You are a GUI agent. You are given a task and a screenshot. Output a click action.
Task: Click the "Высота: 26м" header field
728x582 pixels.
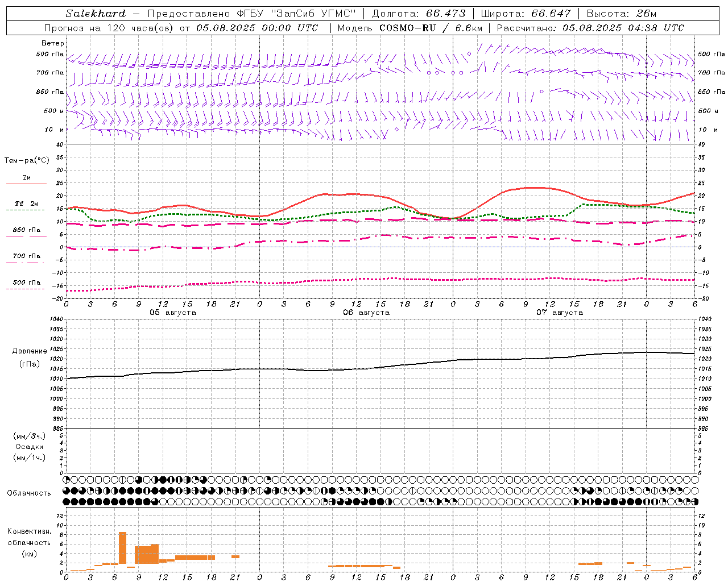(621, 14)
